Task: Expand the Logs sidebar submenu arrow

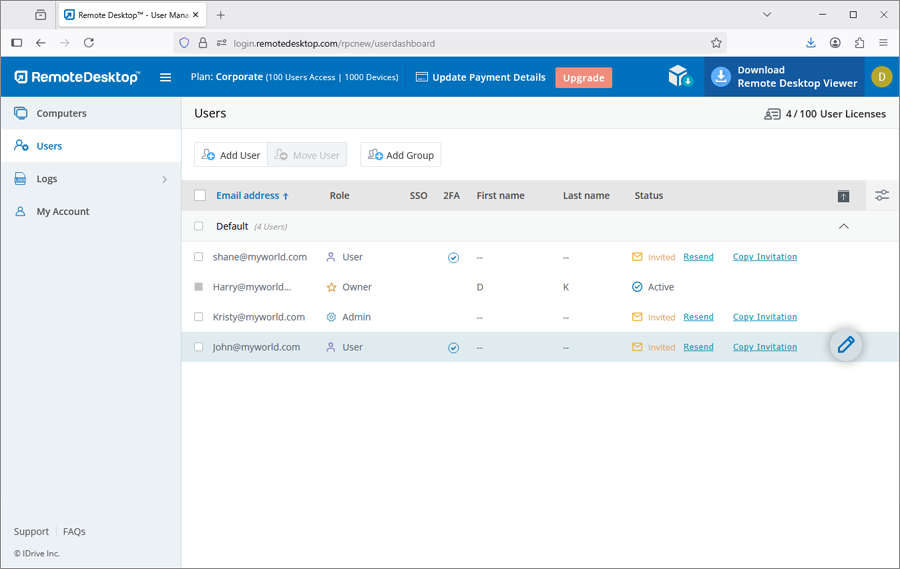Action: click(165, 179)
